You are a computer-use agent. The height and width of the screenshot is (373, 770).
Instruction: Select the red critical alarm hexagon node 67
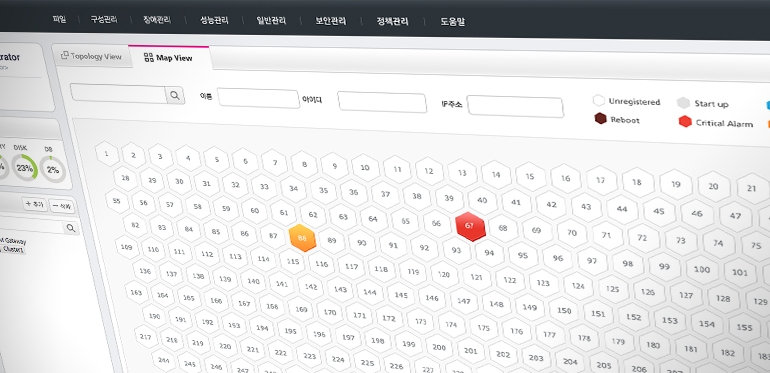tap(470, 226)
